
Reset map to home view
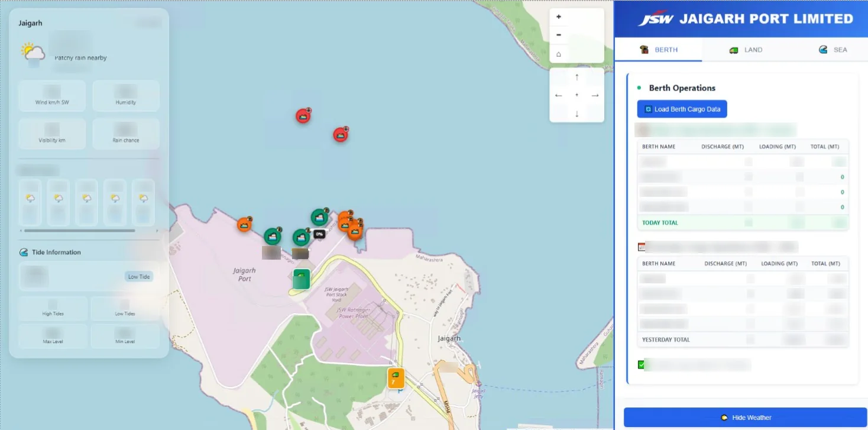pos(559,54)
